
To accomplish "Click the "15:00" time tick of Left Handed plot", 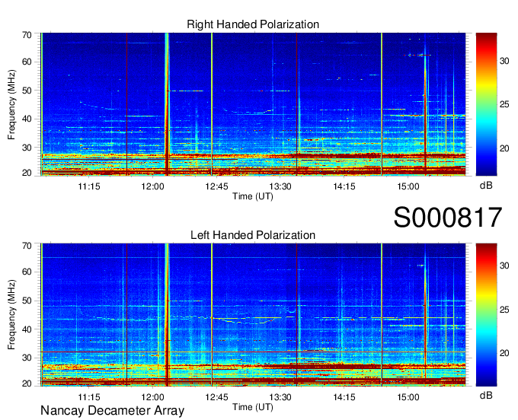I will pos(408,397).
